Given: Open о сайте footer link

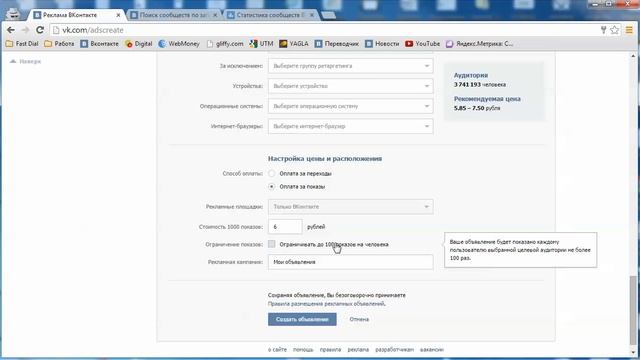Looking at the screenshot, I should (277, 350).
